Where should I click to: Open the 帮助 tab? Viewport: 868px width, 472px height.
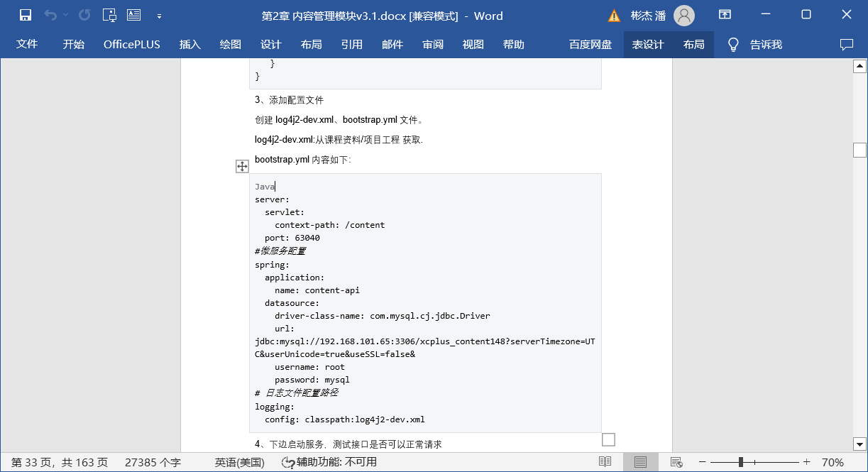pyautogui.click(x=514, y=44)
